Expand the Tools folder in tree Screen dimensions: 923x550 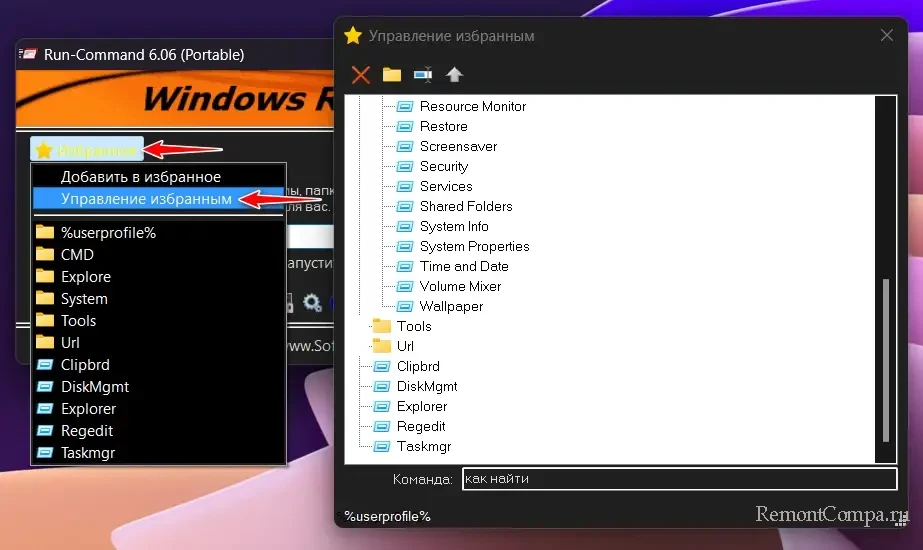point(413,326)
